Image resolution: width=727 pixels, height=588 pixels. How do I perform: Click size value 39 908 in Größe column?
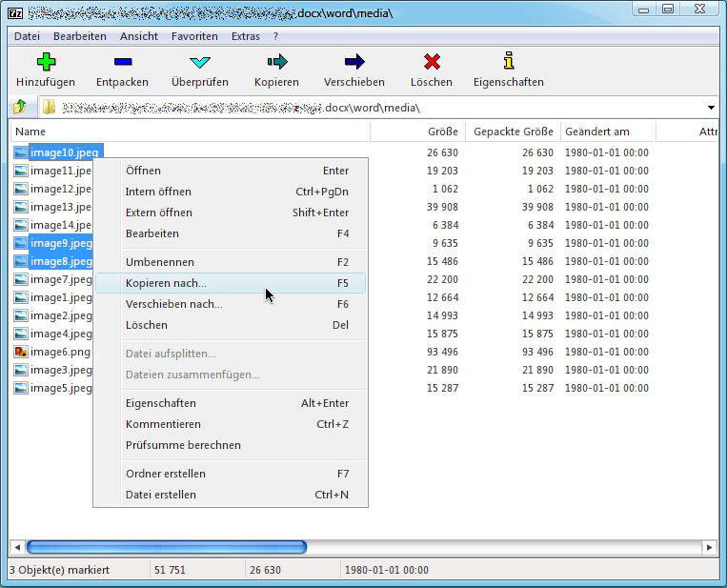[442, 207]
